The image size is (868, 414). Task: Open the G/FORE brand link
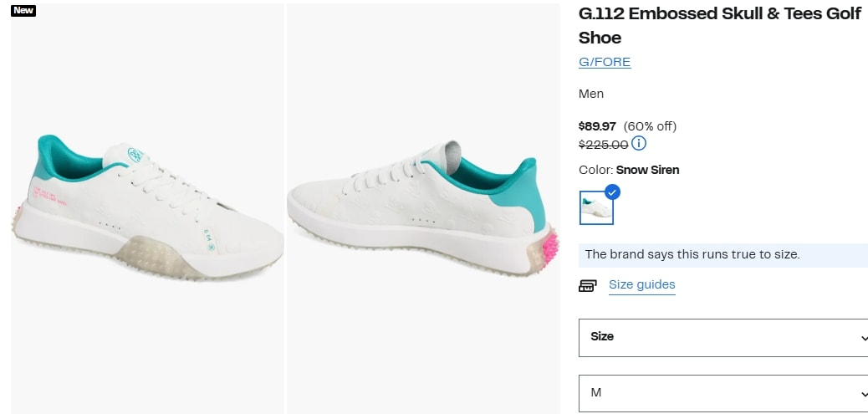[605, 62]
